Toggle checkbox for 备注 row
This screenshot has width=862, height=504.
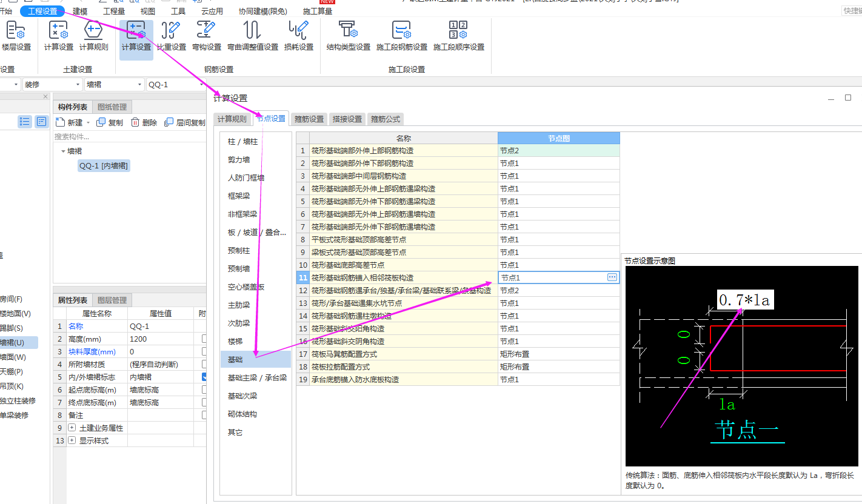pyautogui.click(x=205, y=415)
